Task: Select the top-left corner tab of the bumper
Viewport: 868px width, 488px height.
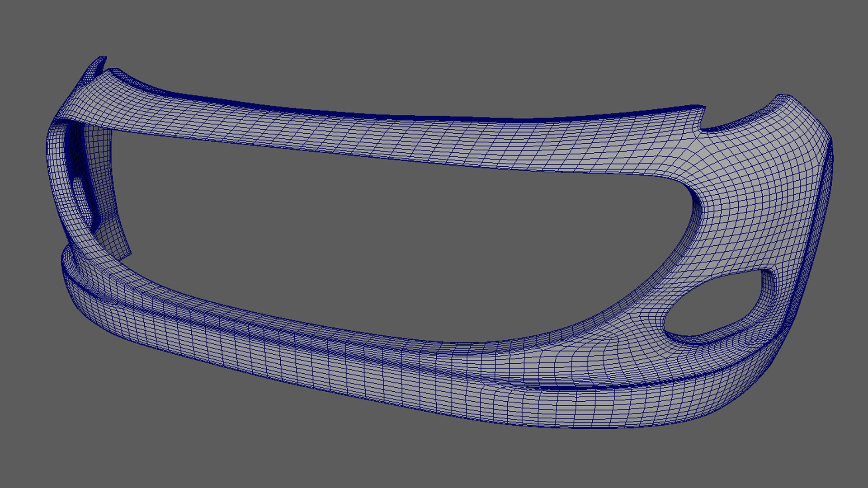Action: click(x=99, y=65)
